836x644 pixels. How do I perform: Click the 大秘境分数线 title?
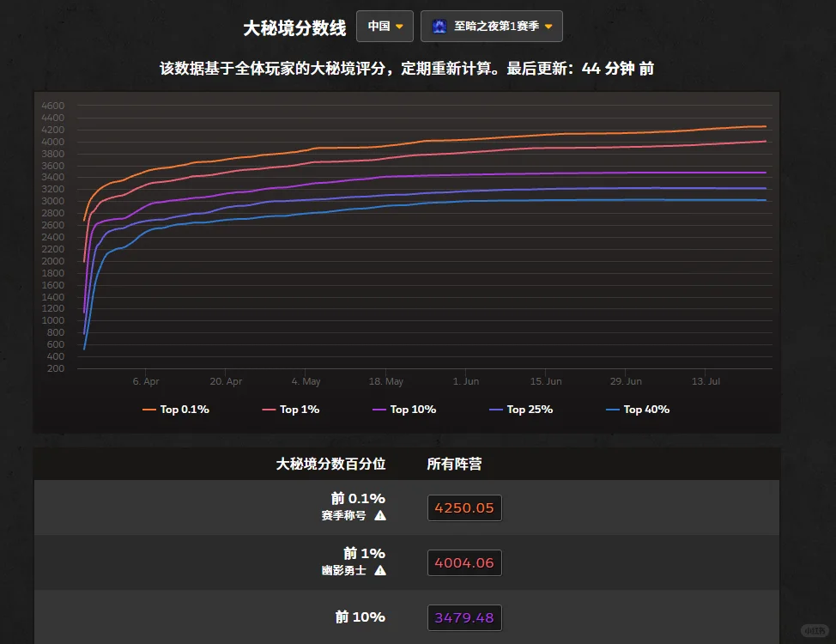(295, 27)
